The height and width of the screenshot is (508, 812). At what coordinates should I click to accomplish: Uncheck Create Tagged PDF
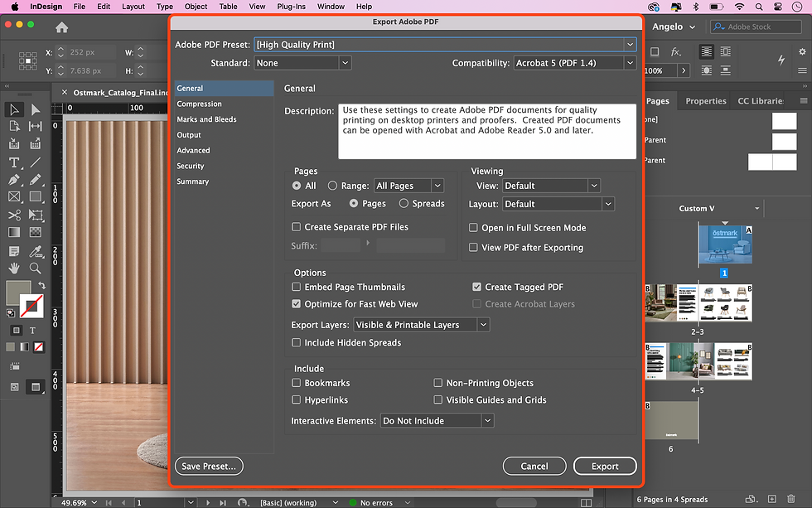pyautogui.click(x=477, y=287)
